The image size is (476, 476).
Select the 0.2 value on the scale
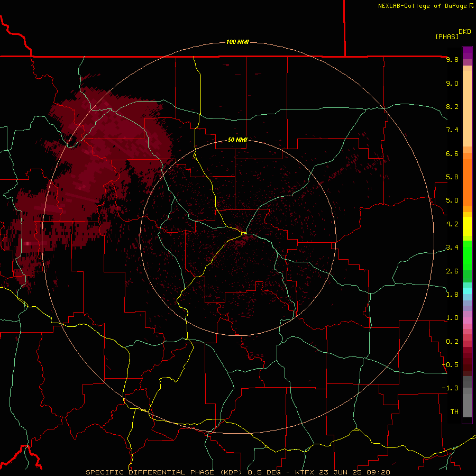pyautogui.click(x=452, y=342)
